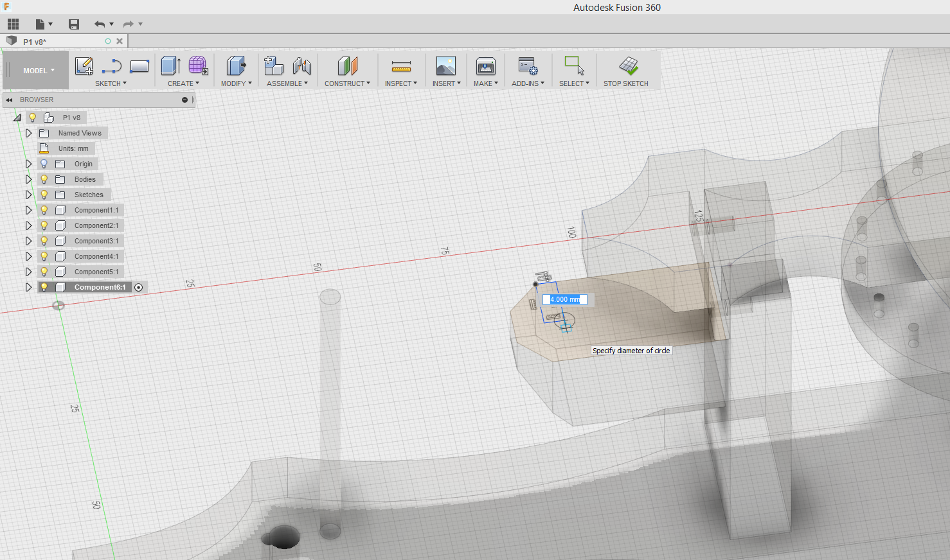Undo the last action

pos(100,24)
